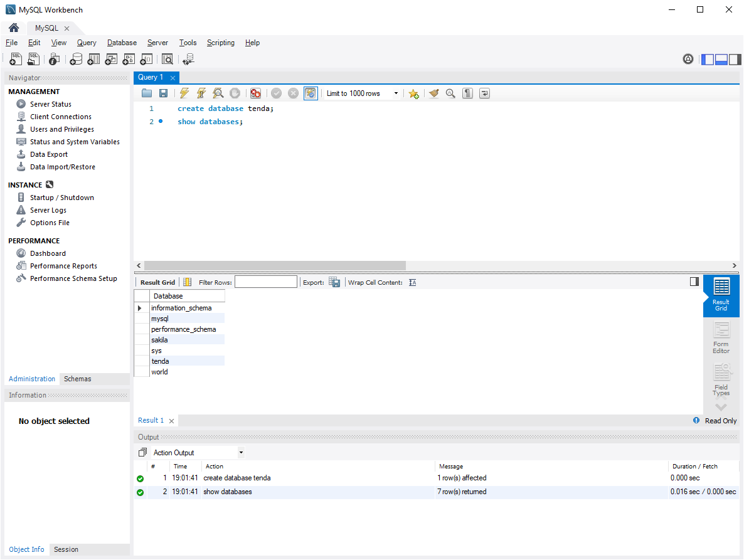Click the home screen tab icon
This screenshot has height=560, width=744.
[x=14, y=28]
